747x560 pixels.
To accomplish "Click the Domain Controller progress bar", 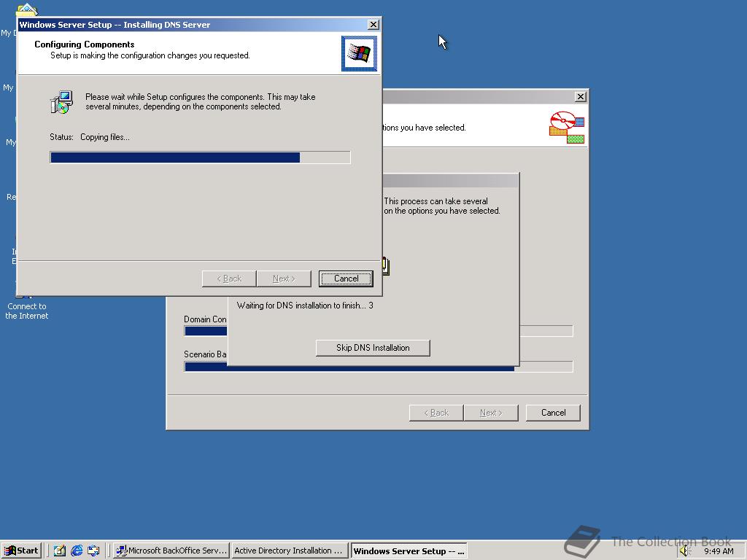I will [x=379, y=331].
